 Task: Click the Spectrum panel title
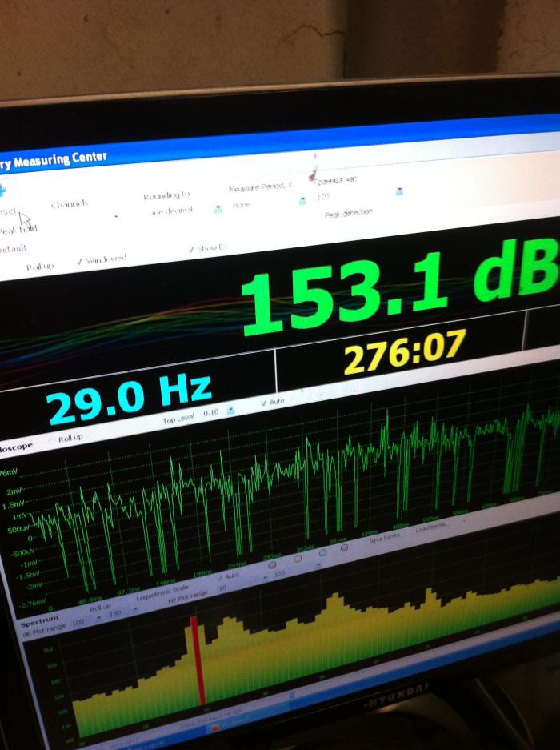(40, 622)
